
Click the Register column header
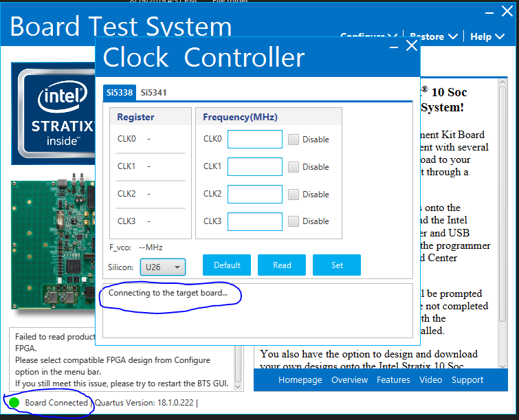pos(135,117)
